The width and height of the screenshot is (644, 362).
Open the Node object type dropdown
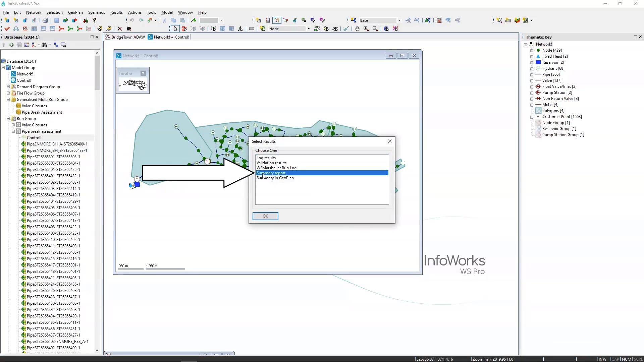pos(309,29)
